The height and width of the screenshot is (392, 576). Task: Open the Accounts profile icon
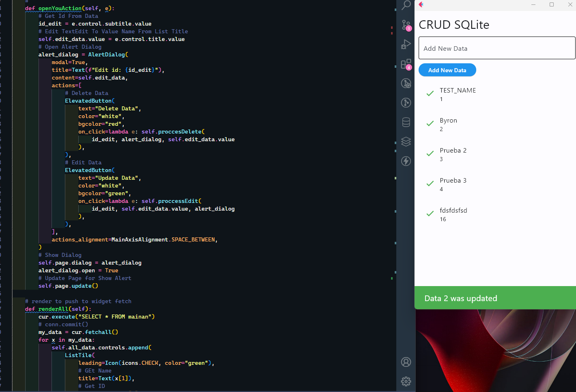point(406,362)
